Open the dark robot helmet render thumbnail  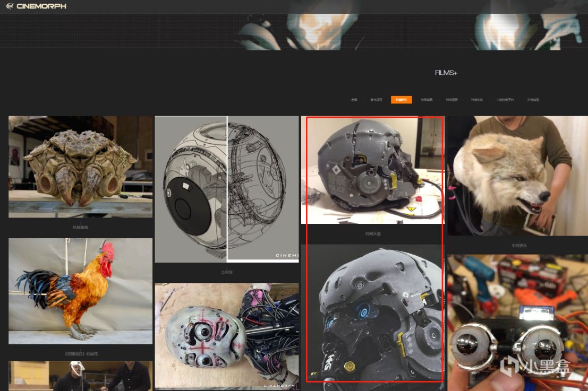tap(373, 318)
